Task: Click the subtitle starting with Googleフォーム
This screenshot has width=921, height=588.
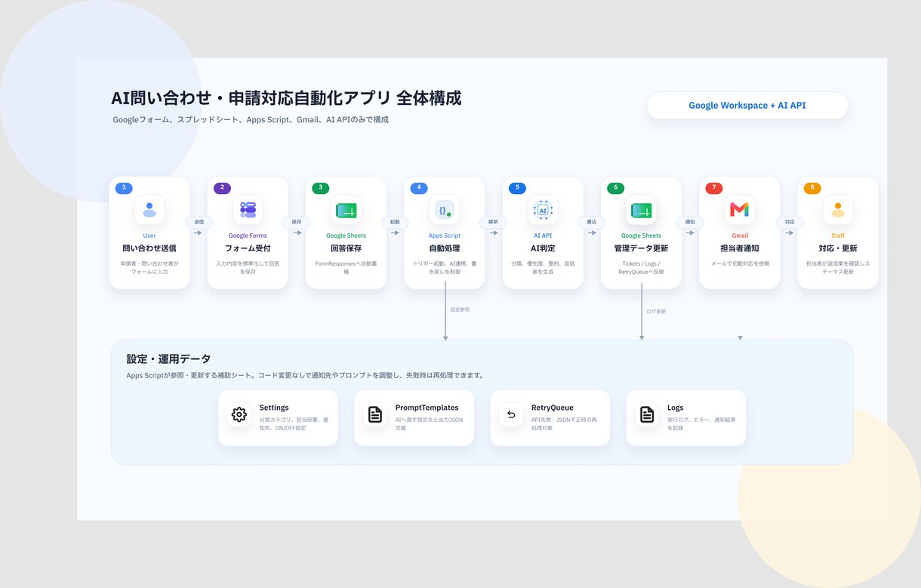Action: [x=251, y=120]
